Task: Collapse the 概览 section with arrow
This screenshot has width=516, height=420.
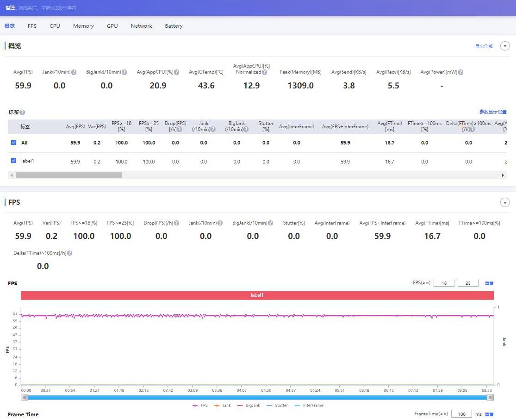Action: [505, 46]
